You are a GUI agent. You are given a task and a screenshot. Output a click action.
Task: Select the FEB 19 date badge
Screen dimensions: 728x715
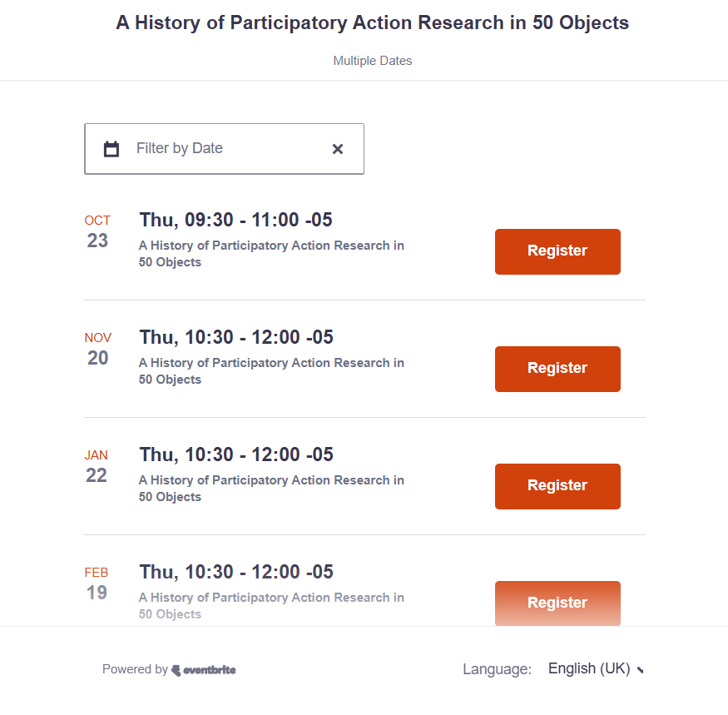97,584
